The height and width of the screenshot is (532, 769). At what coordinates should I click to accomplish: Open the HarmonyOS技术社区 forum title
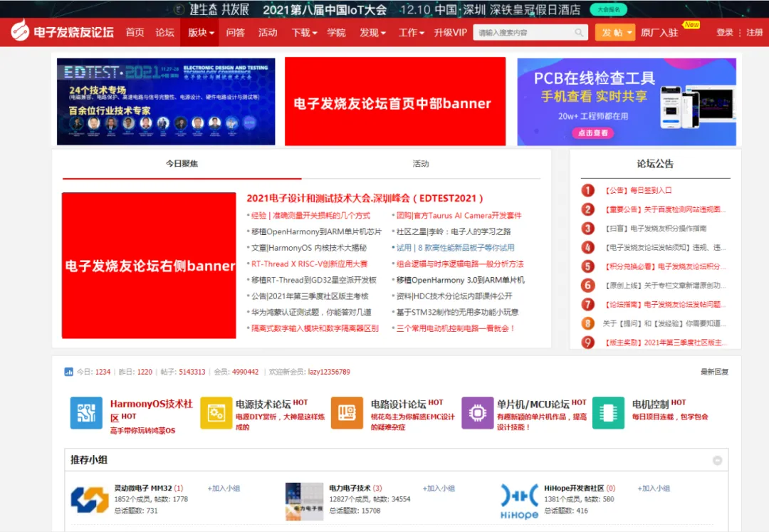(x=151, y=410)
